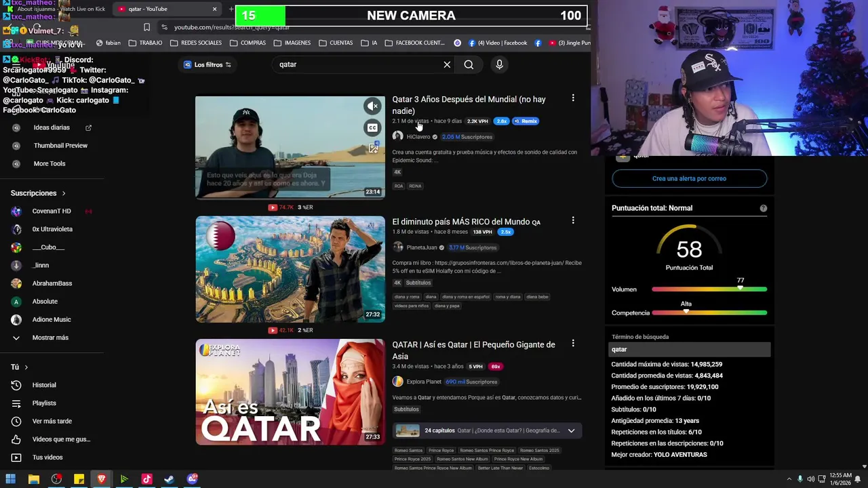Click the 4K badge under the first video
868x488 pixels.
pos(397,172)
